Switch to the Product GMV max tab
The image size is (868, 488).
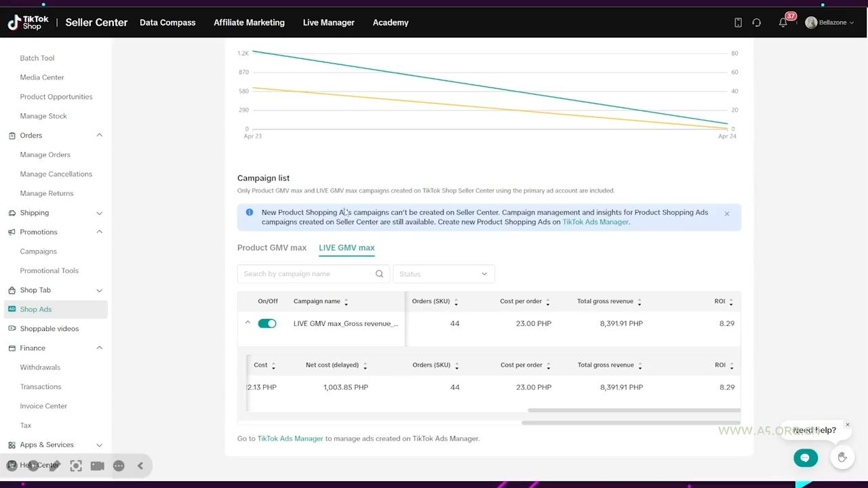tap(272, 248)
